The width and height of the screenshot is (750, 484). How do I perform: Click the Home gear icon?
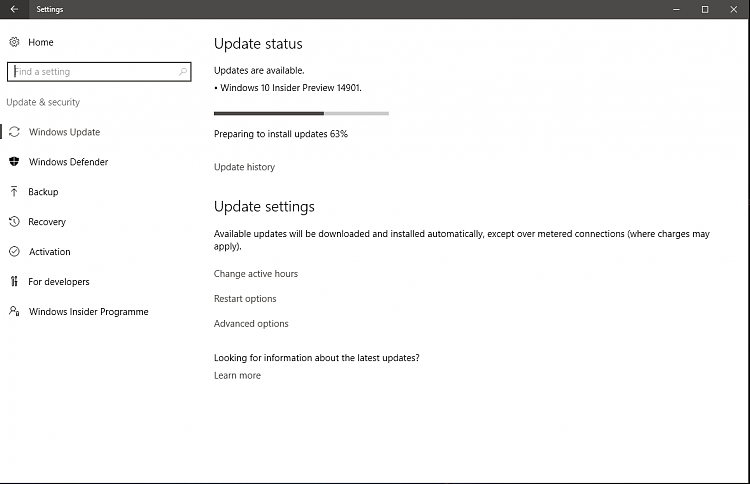coord(14,42)
